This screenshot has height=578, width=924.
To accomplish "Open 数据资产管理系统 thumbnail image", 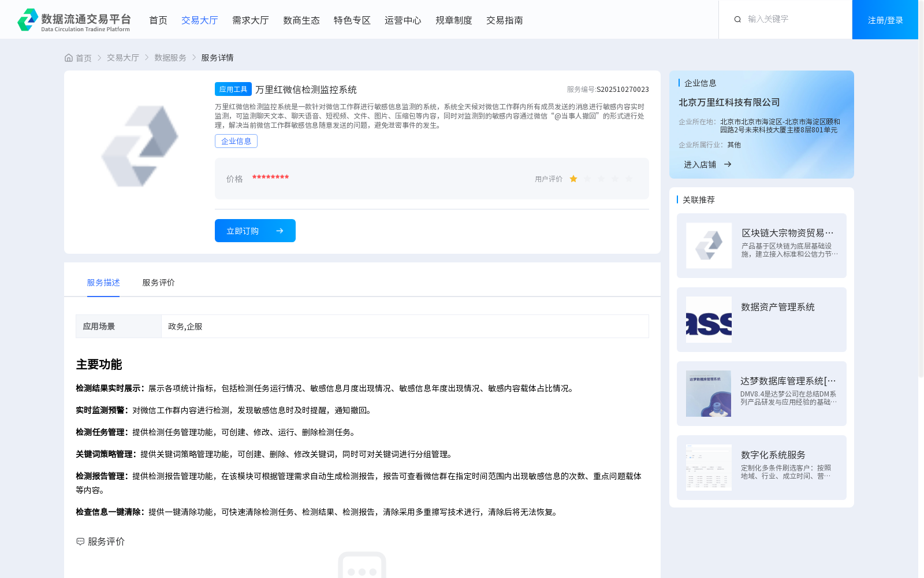I will click(x=709, y=320).
